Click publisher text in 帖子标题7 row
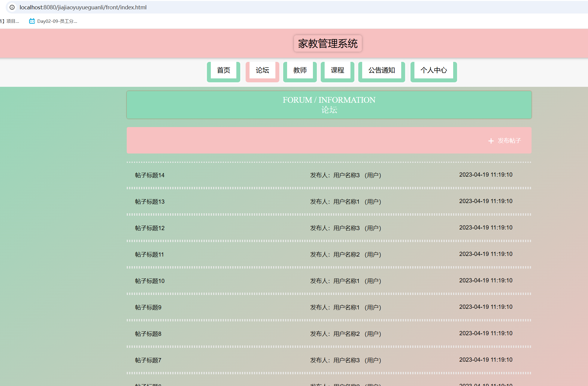This screenshot has height=386, width=588. click(x=346, y=360)
